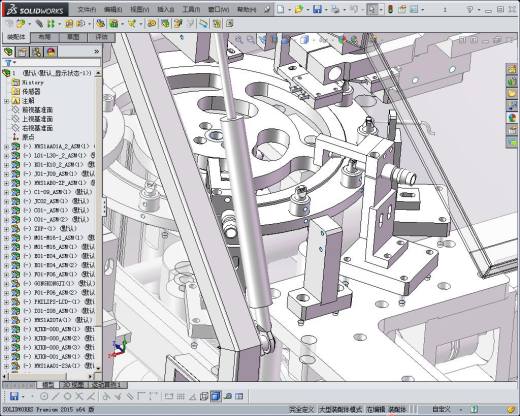Toggle the grid display button in bottom toolbar
The image size is (520, 416).
click(180, 396)
